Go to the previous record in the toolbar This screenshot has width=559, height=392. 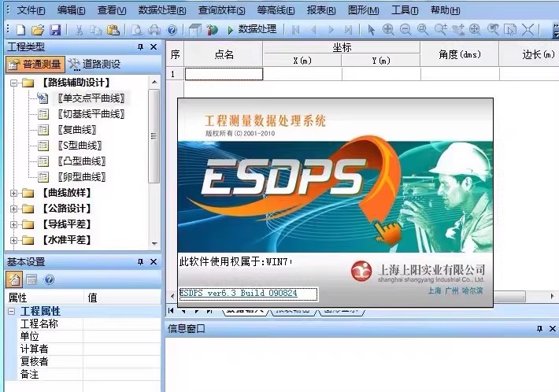point(313,30)
